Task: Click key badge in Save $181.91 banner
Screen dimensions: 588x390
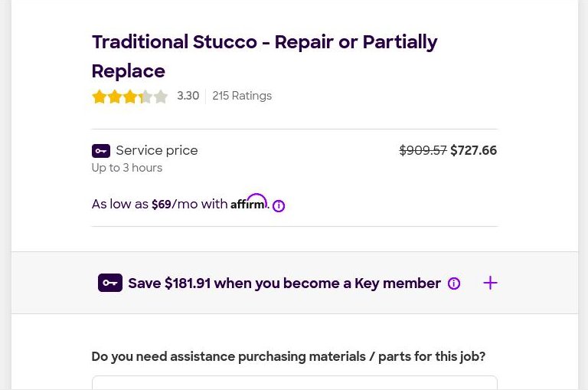Action: tap(110, 283)
